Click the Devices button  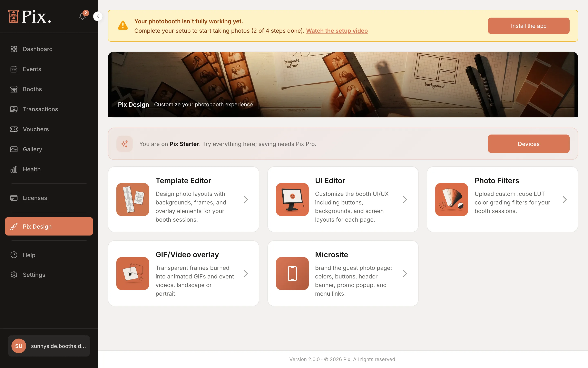[x=528, y=144]
